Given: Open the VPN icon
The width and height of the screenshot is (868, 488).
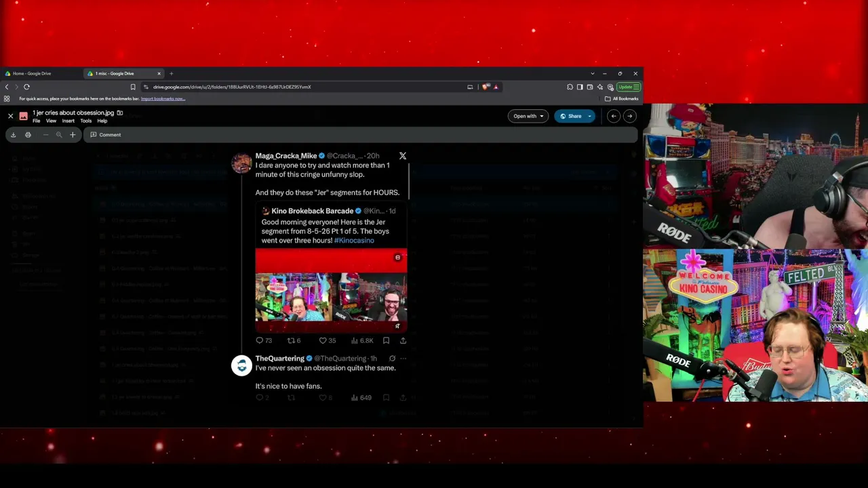Looking at the screenshot, I should tap(610, 87).
